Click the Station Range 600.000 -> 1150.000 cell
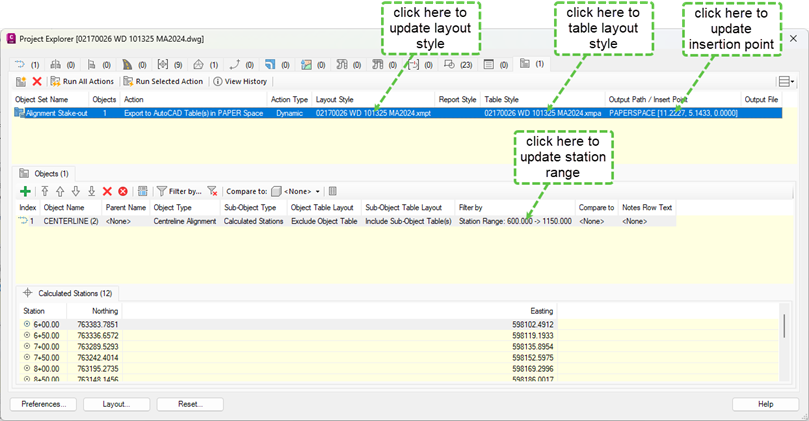The height and width of the screenshot is (421, 809). point(515,221)
